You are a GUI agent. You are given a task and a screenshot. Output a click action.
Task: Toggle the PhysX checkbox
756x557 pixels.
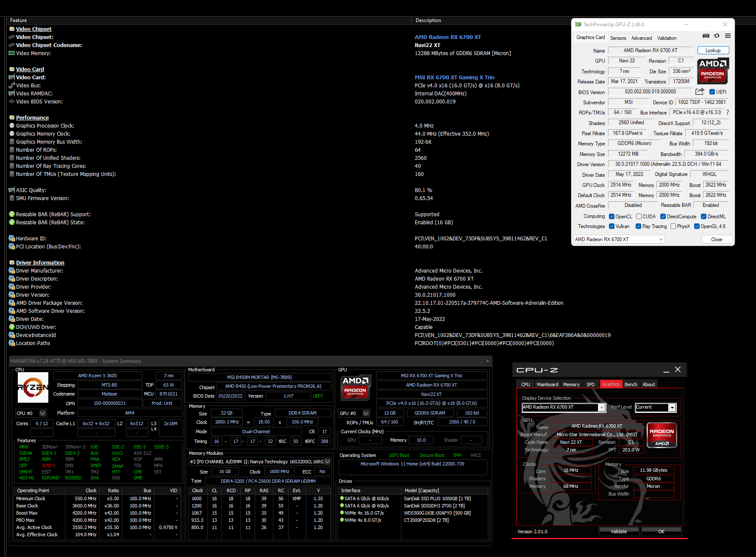673,226
